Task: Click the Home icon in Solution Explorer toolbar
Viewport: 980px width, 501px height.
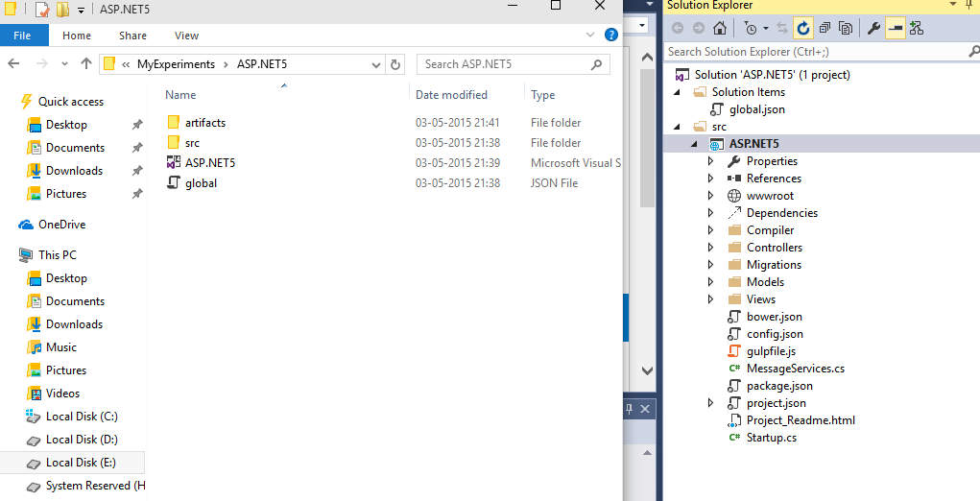Action: 720,28
